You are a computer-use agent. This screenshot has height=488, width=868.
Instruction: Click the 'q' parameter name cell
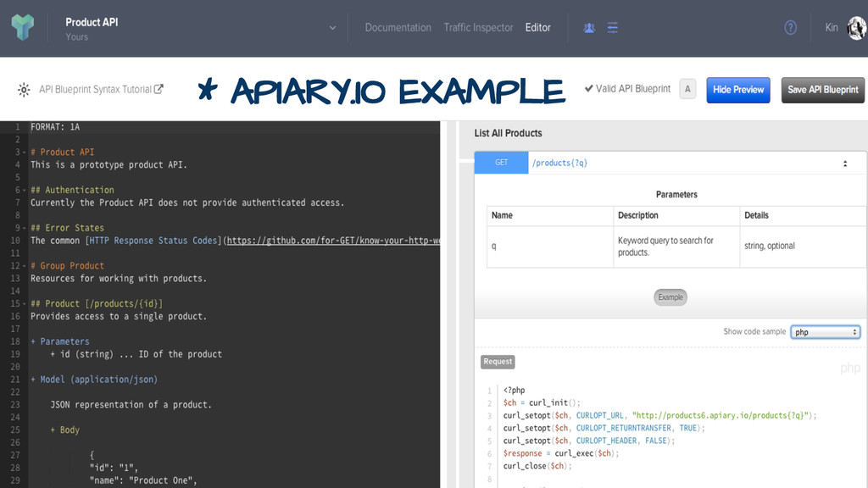pyautogui.click(x=549, y=247)
